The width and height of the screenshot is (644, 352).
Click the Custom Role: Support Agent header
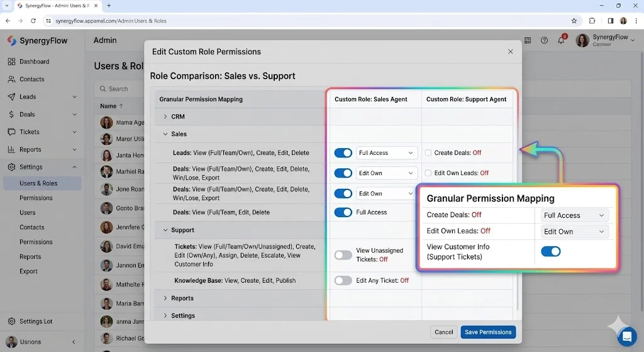pyautogui.click(x=466, y=99)
